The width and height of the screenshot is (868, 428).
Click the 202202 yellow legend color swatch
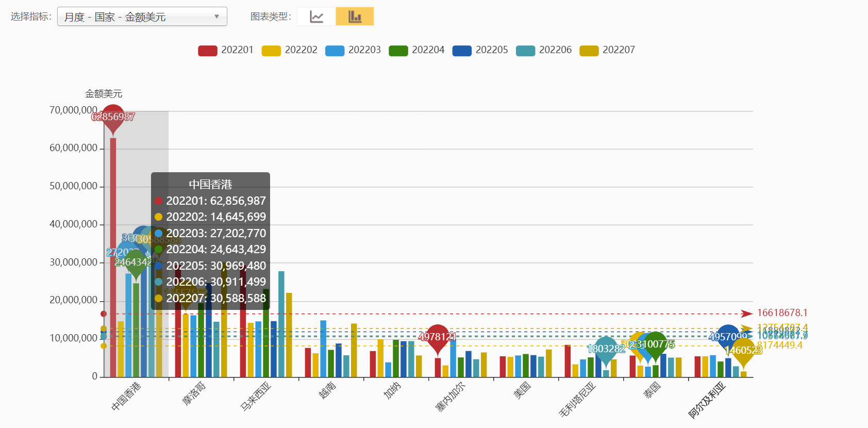(x=271, y=51)
